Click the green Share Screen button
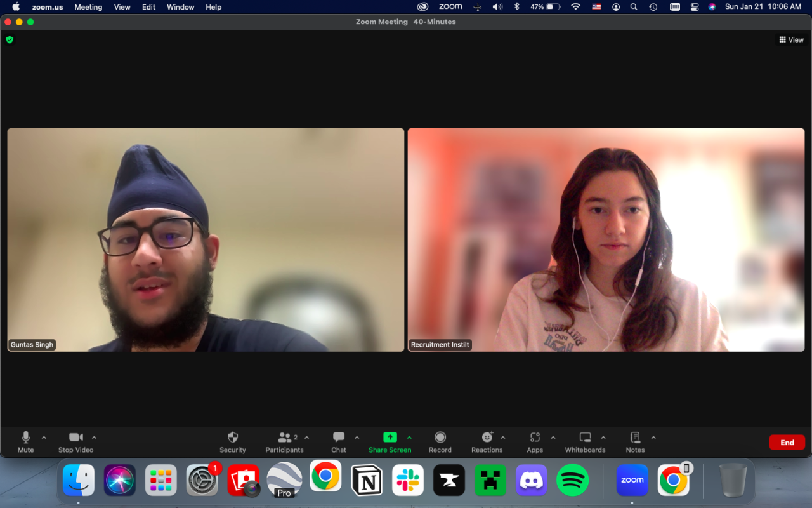Screen dimensions: 812x508 (x=390, y=438)
